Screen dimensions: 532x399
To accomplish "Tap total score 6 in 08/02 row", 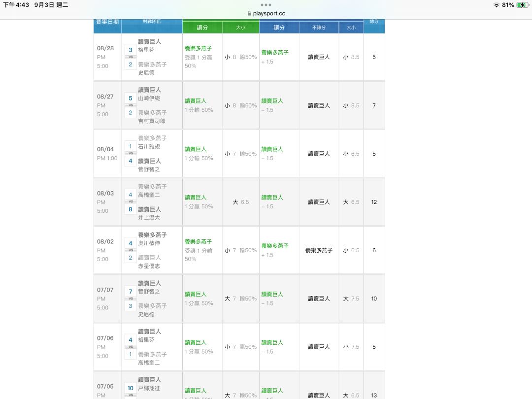I will point(374,250).
